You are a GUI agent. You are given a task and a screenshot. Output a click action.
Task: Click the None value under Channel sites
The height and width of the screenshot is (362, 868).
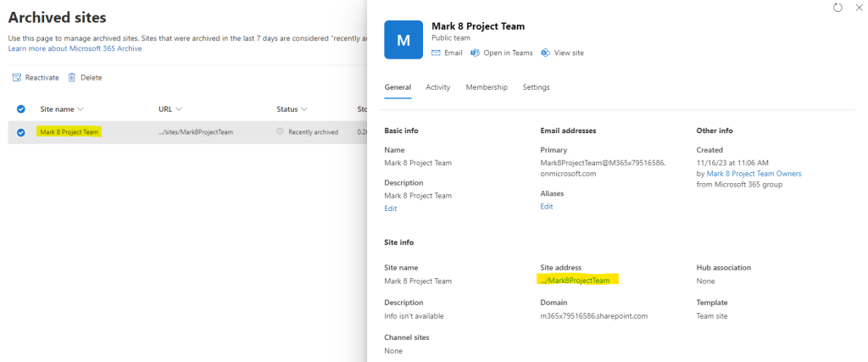(393, 351)
